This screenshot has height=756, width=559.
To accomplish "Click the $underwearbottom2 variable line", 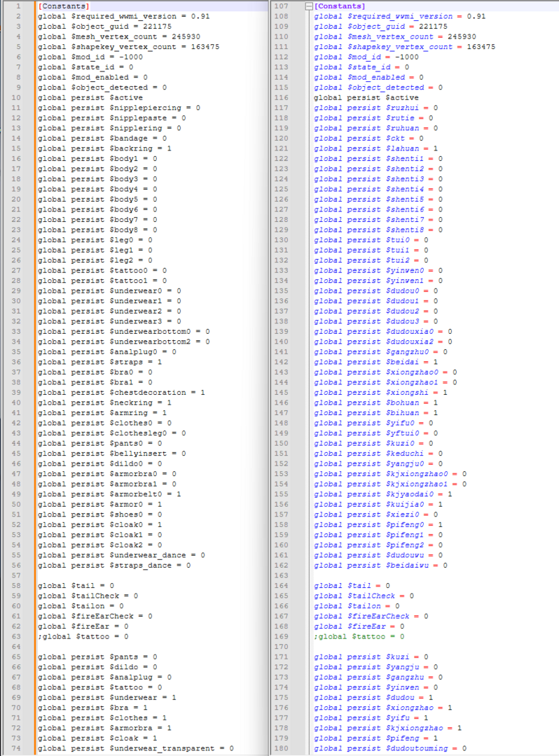I will click(x=124, y=342).
